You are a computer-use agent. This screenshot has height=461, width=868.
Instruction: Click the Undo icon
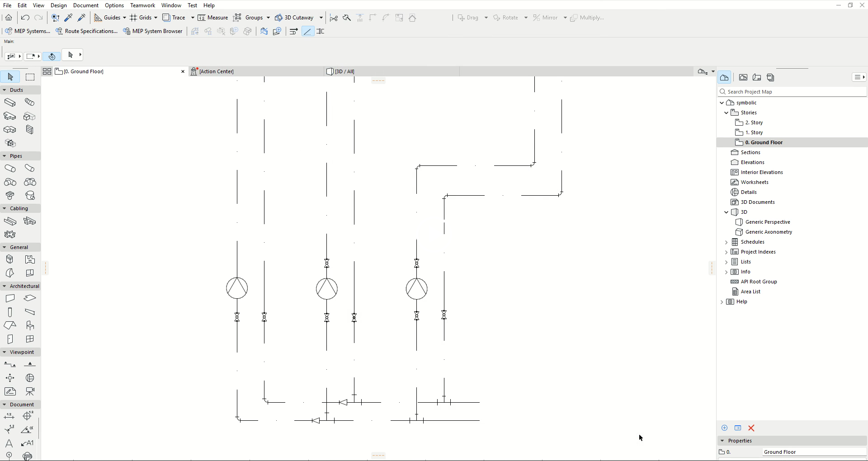pos(25,18)
